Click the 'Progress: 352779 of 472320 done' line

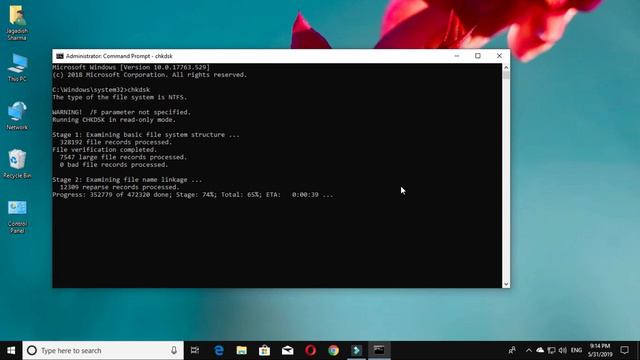point(193,195)
